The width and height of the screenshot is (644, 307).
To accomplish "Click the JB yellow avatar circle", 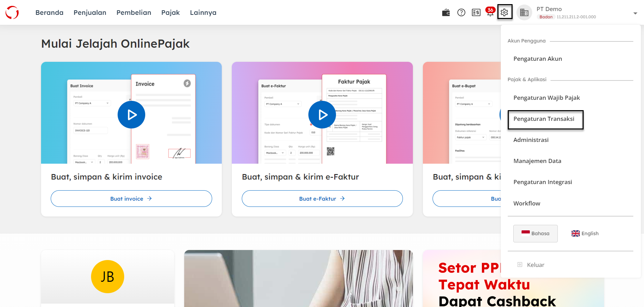I will pos(108,277).
